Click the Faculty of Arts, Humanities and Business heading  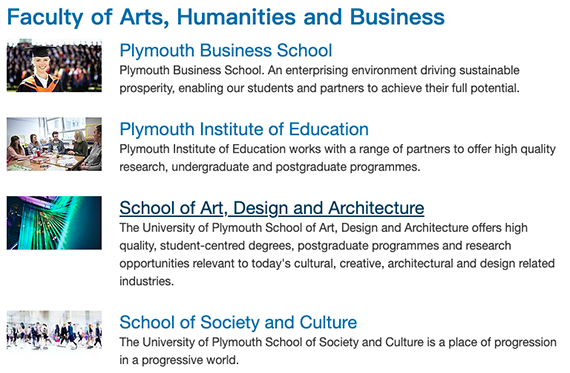(226, 17)
